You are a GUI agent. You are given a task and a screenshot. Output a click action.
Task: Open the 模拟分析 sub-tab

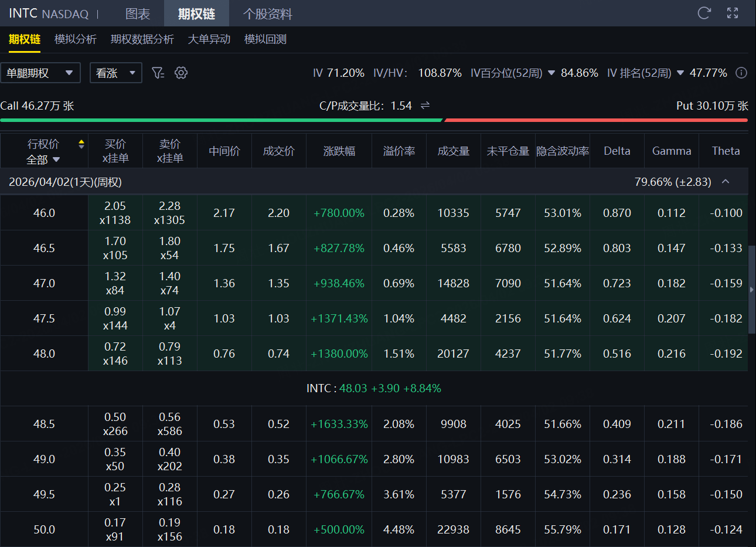click(75, 39)
